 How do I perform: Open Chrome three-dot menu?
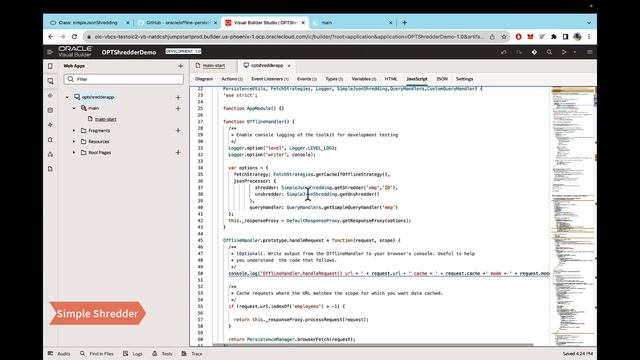point(589,37)
